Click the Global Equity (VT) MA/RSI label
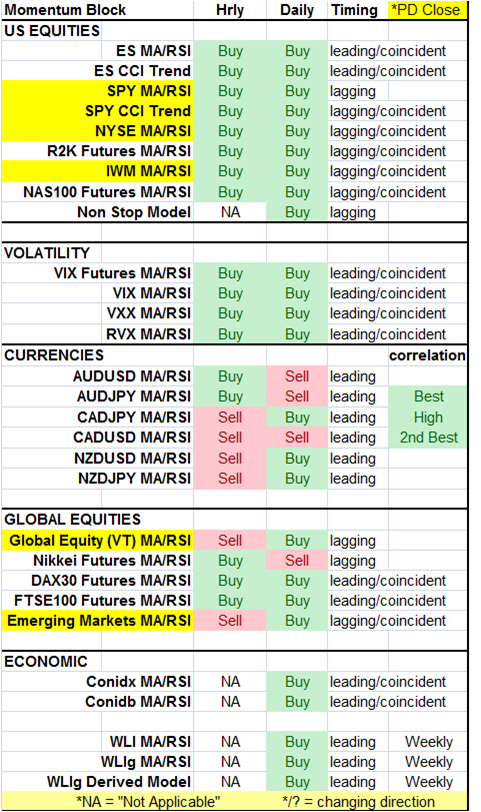 click(x=97, y=541)
